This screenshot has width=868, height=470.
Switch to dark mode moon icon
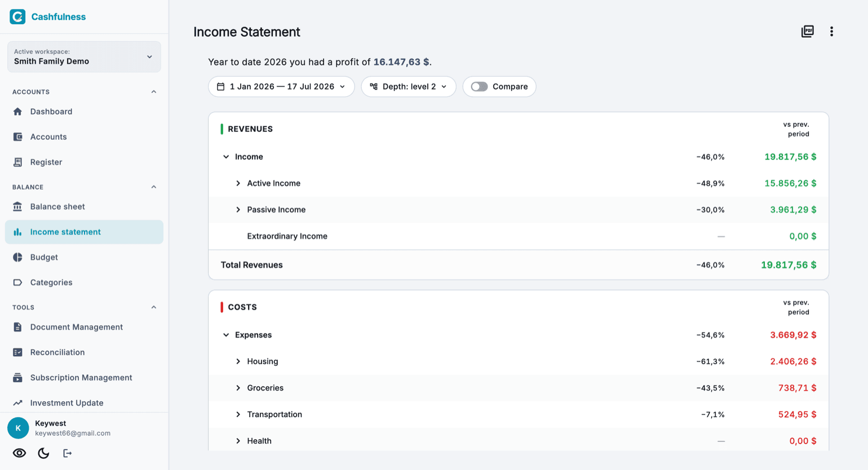(x=43, y=453)
